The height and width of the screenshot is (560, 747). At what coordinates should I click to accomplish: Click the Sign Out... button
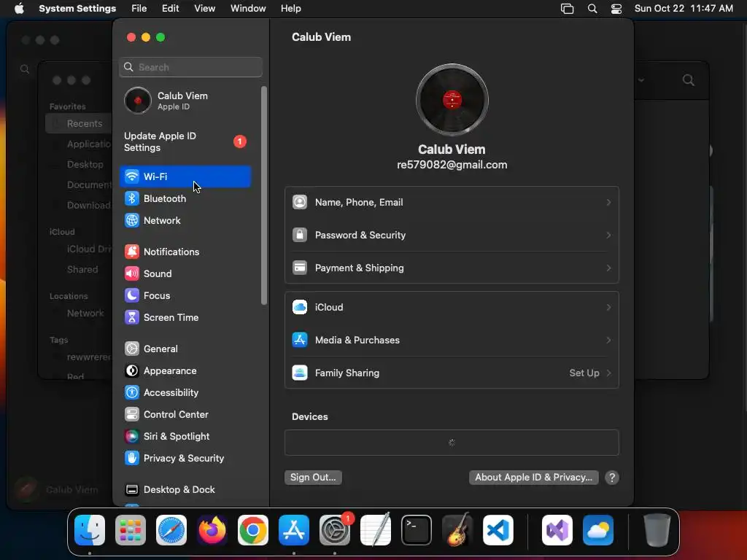(313, 477)
